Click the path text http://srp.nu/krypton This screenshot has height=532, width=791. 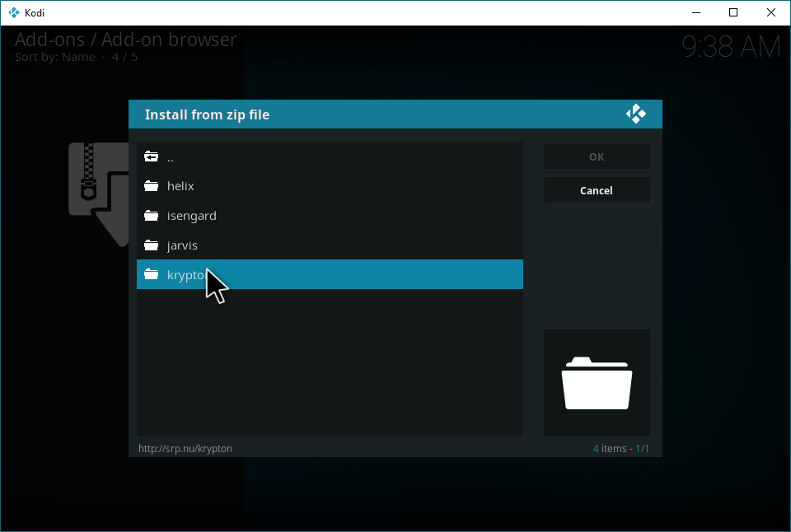[185, 448]
